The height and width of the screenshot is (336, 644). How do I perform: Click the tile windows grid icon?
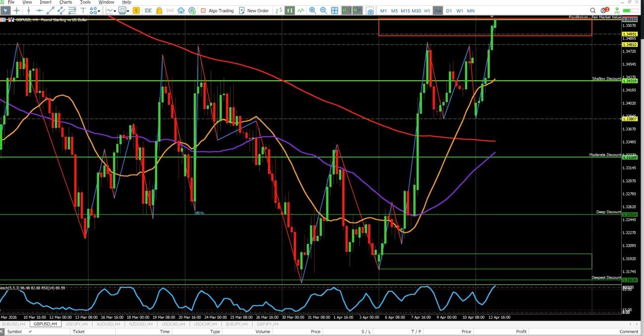334,10
